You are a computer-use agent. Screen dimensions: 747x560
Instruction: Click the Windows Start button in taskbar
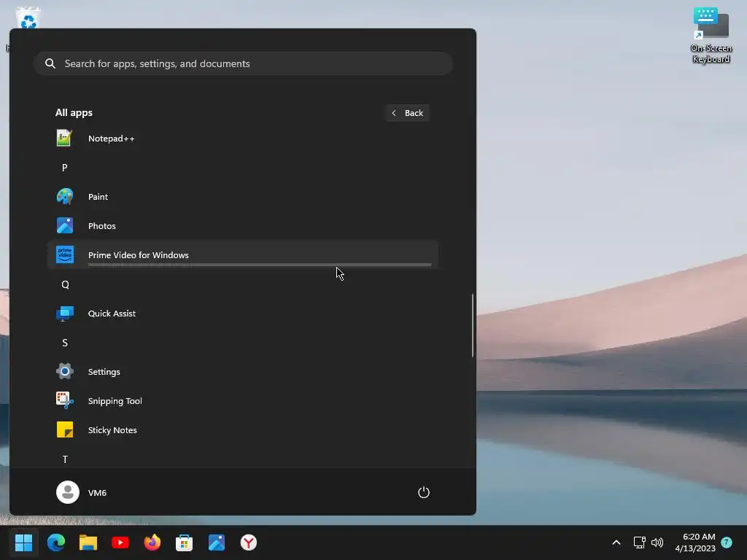[x=23, y=542]
